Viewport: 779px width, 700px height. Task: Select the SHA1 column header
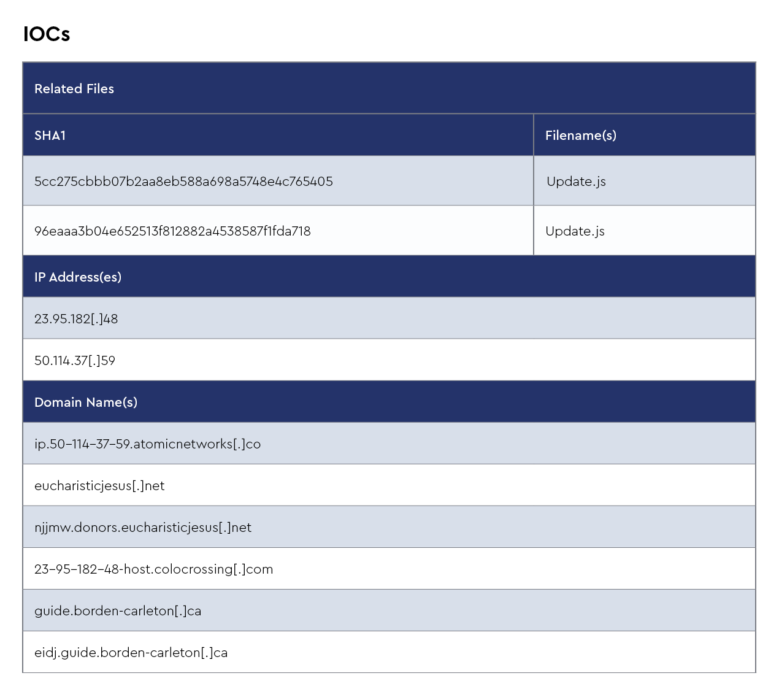[x=50, y=136]
